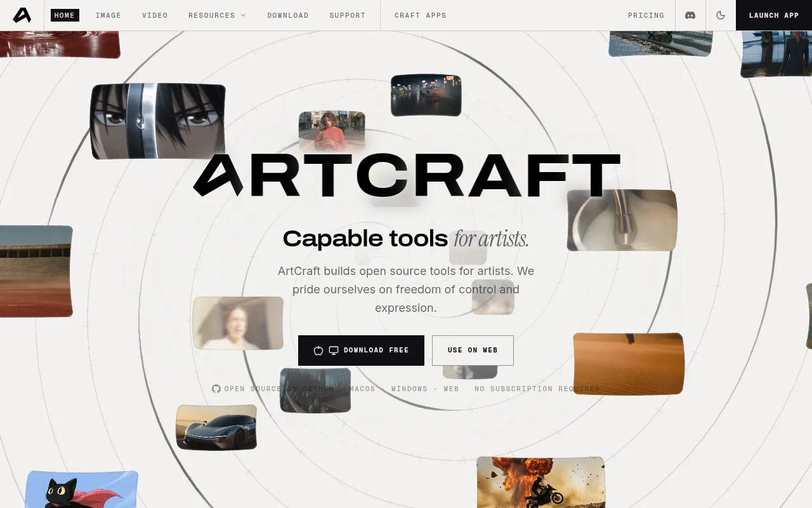Open the Image nav item
812x508 pixels.
[108, 15]
